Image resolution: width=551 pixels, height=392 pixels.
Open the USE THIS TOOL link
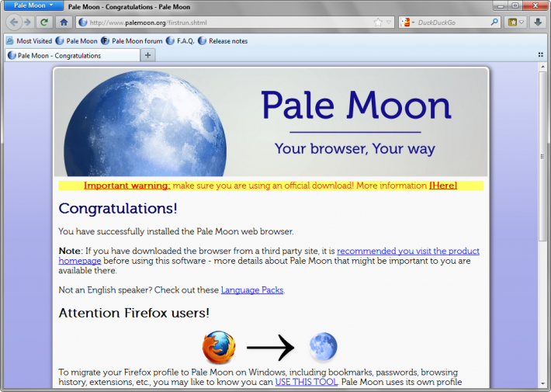(306, 382)
